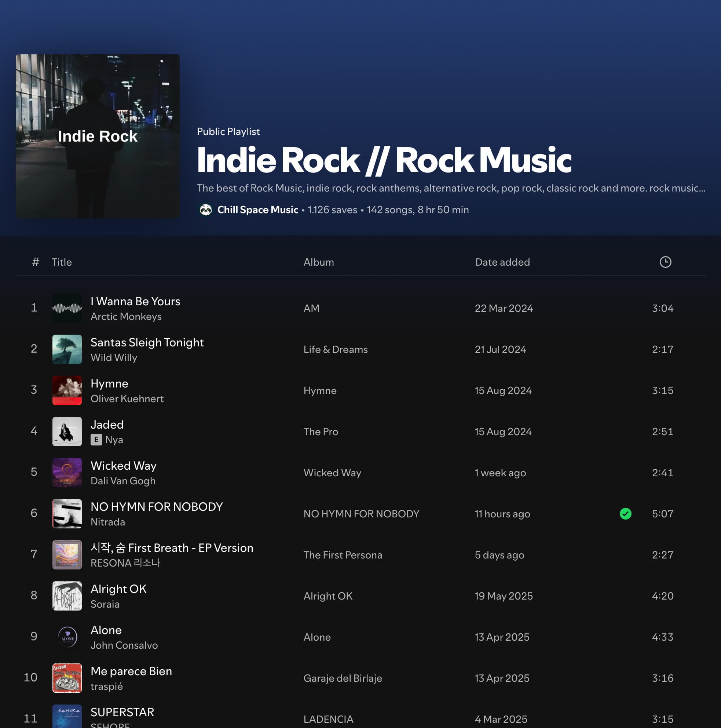Open artist Soraia
The height and width of the screenshot is (728, 721).
105,604
